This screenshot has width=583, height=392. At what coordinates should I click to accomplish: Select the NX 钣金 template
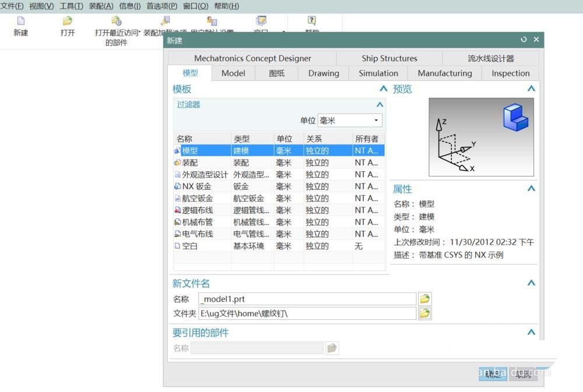coord(195,186)
